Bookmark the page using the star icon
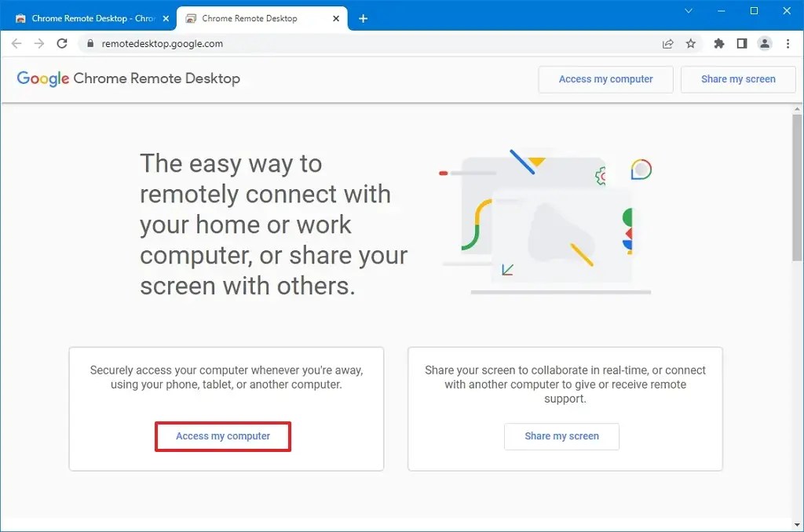This screenshot has height=532, width=804. (x=691, y=44)
